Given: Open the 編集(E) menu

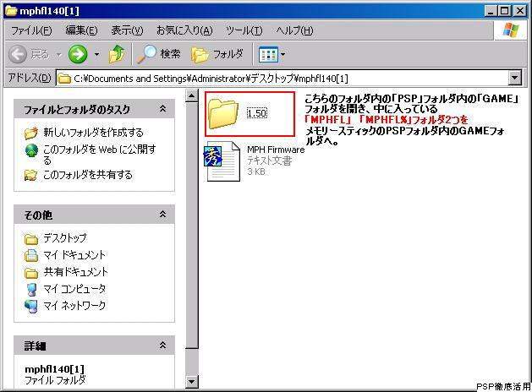Looking at the screenshot, I should pos(81,30).
